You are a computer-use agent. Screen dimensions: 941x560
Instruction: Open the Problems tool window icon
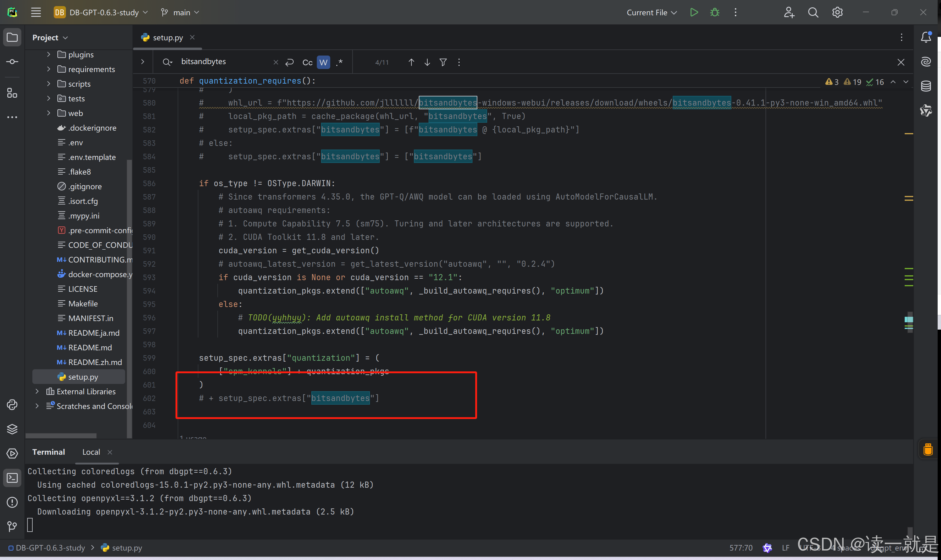point(12,502)
